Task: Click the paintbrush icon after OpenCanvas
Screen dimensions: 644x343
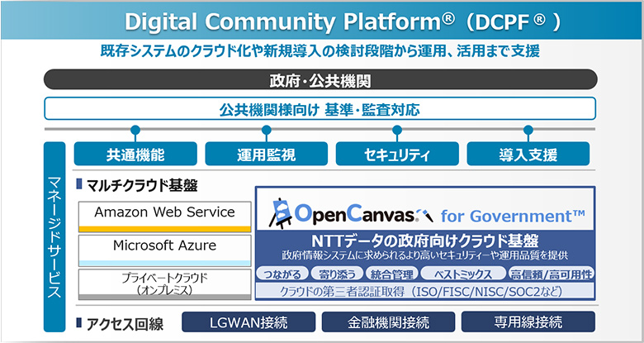Action: [426, 215]
